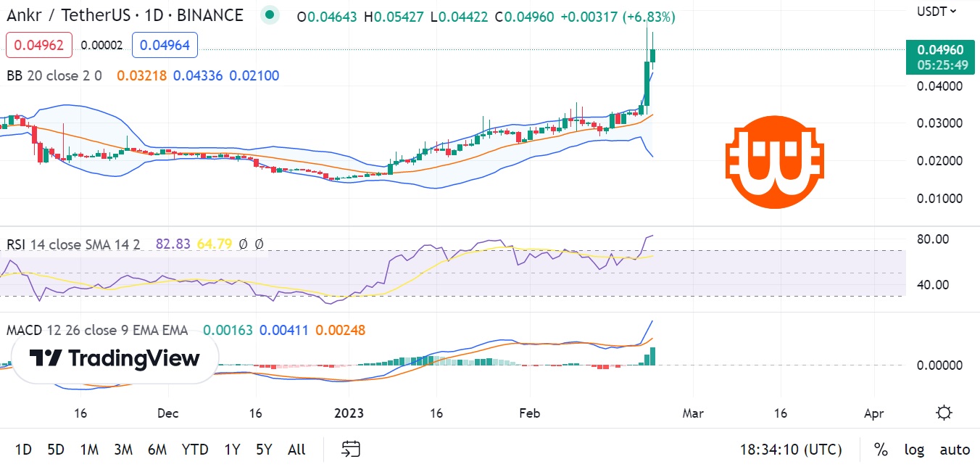Select the 5D date range

55,450
